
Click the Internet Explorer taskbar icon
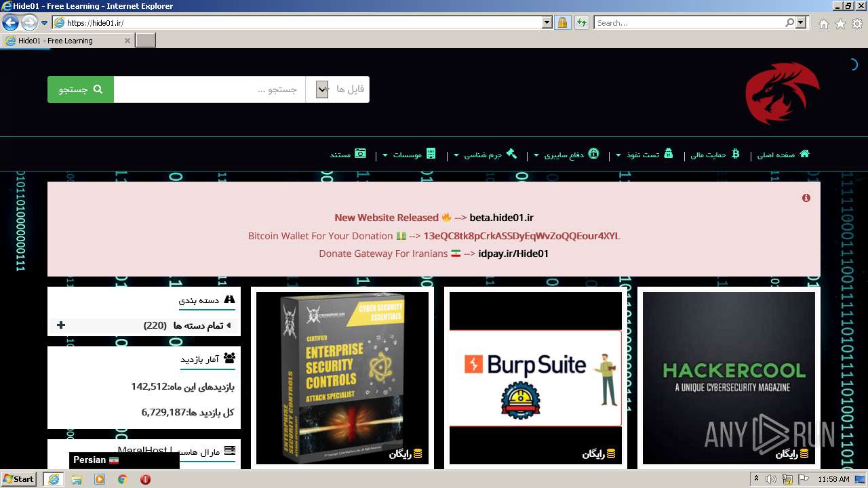(x=54, y=479)
